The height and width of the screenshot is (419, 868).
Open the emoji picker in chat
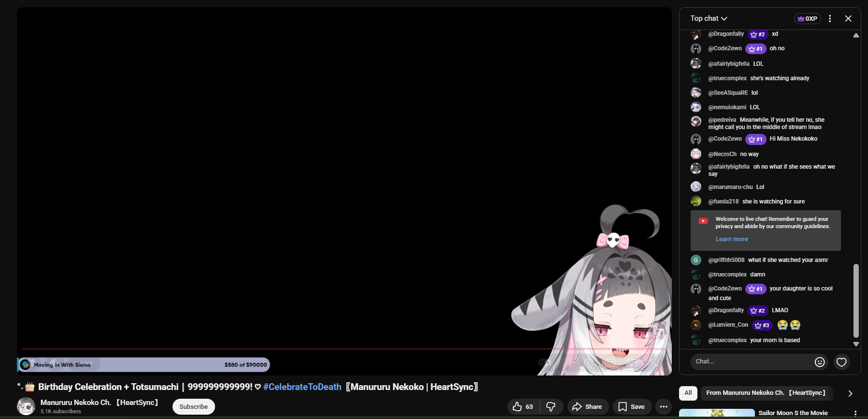(x=820, y=362)
